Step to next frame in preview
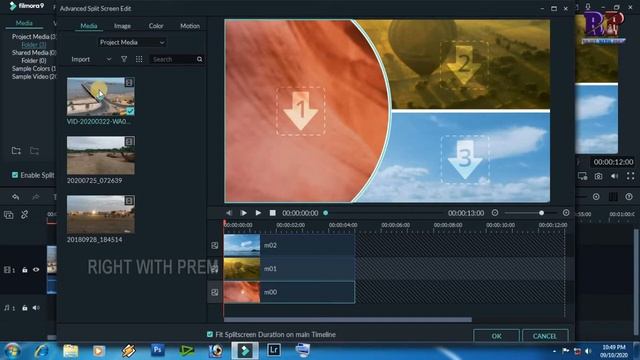The image size is (640, 360). (243, 213)
